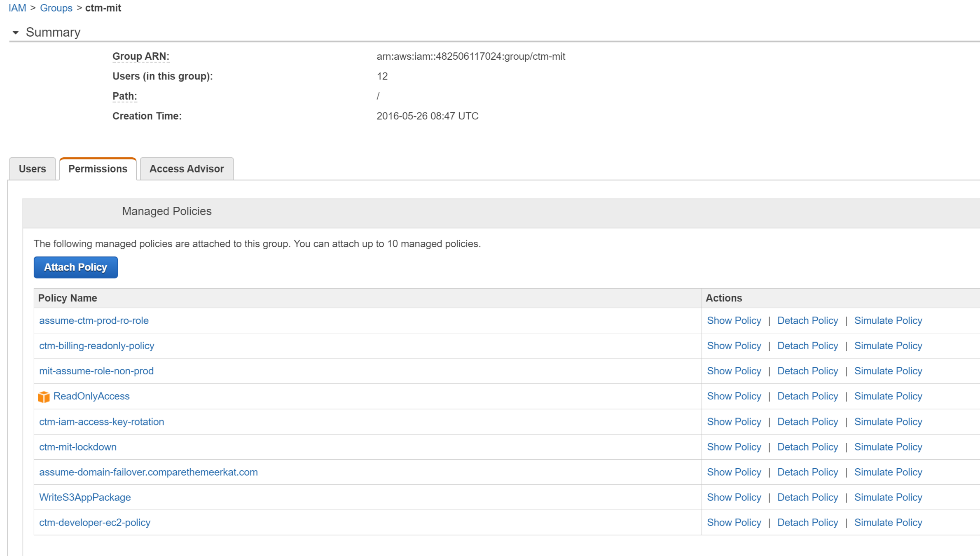Open the ReadOnlyAccess policy link
Screen dimensions: 980x556
(91, 396)
